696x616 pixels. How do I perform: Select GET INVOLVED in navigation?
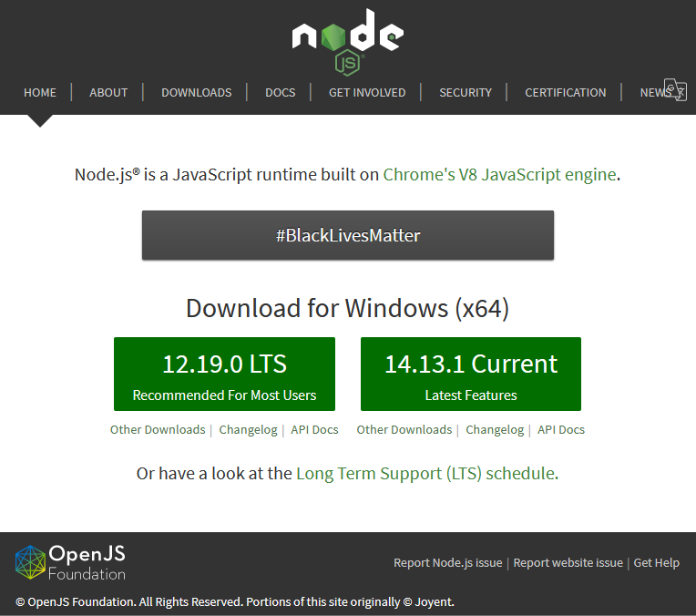pos(367,92)
